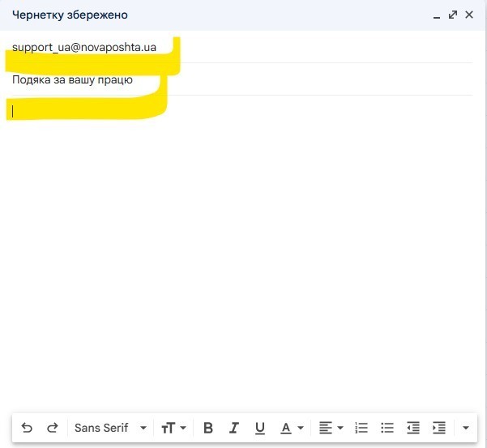Open the text size dropdown
The height and width of the screenshot is (448, 487).
coord(173,428)
